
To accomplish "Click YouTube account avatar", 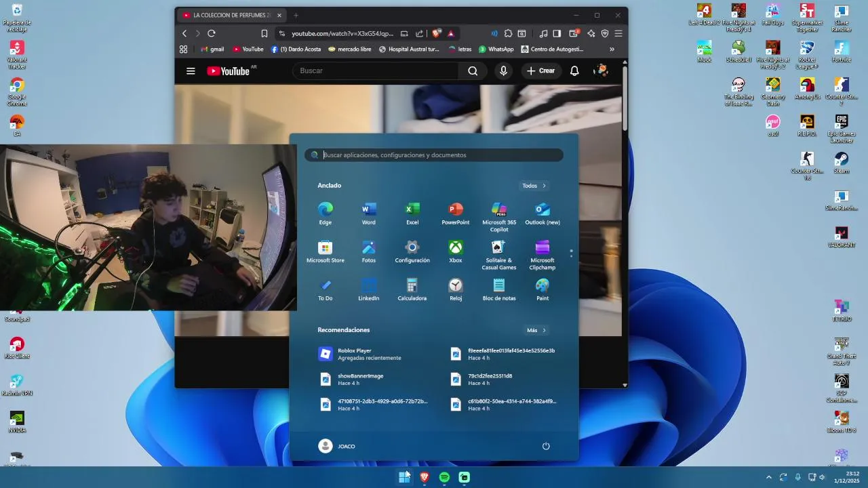I will [x=601, y=70].
